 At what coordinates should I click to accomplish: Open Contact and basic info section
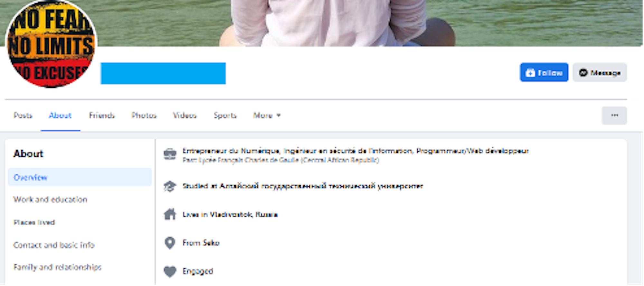click(x=54, y=245)
